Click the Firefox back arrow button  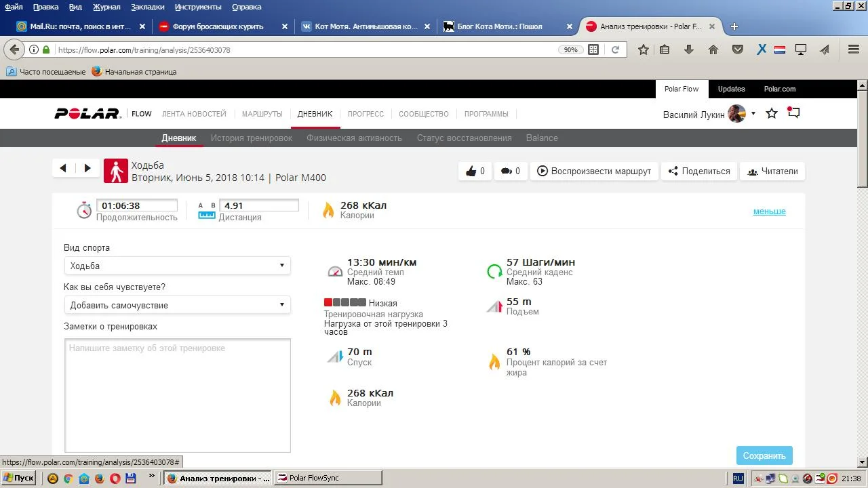(x=15, y=49)
